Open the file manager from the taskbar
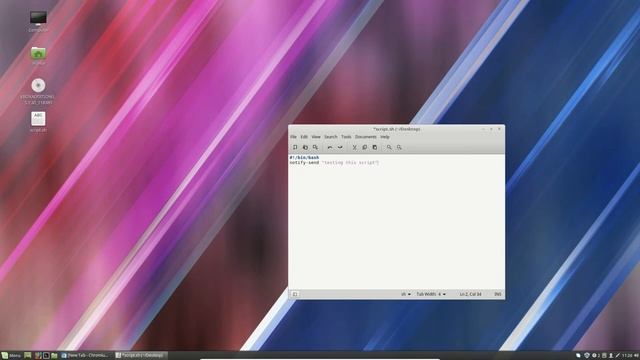 click(54, 356)
